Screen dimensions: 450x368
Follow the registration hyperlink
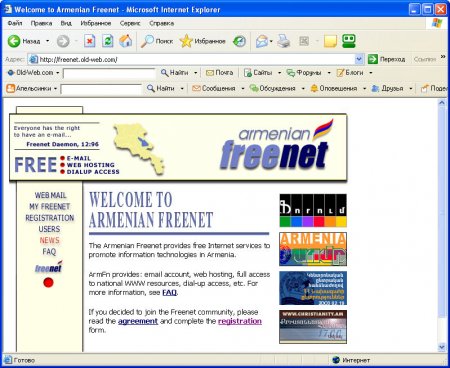[240, 321]
